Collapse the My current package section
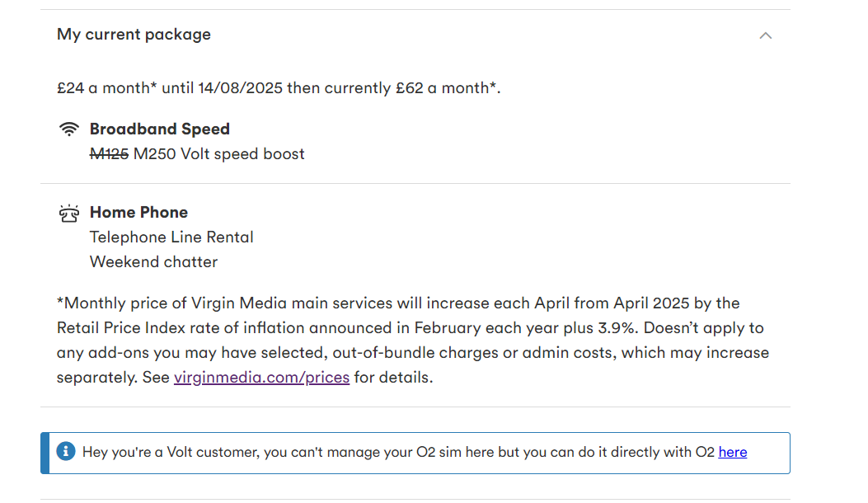Screen dimensions: 868x503 click(765, 35)
